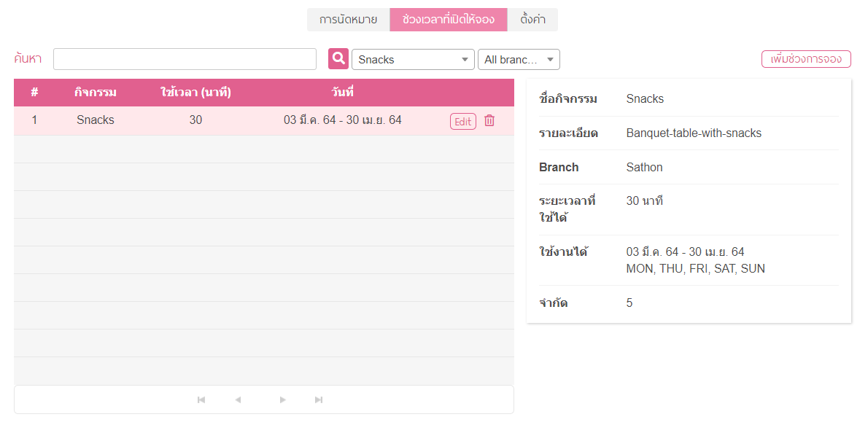Viewport: 868px width, 425px height.
Task: Select the Snacks cell in table row
Action: [x=96, y=120]
